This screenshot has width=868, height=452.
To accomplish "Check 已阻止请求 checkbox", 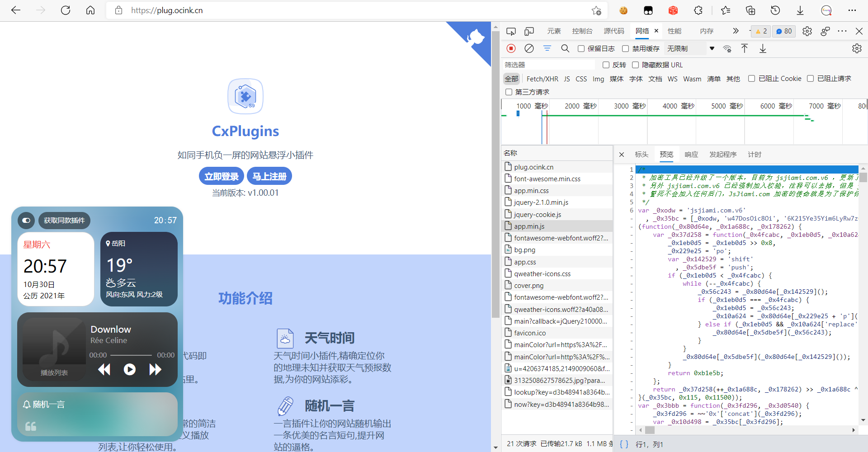I will pyautogui.click(x=811, y=79).
